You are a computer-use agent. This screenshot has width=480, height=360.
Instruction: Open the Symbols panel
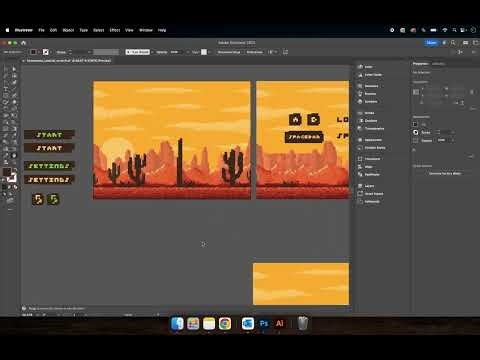(367, 101)
